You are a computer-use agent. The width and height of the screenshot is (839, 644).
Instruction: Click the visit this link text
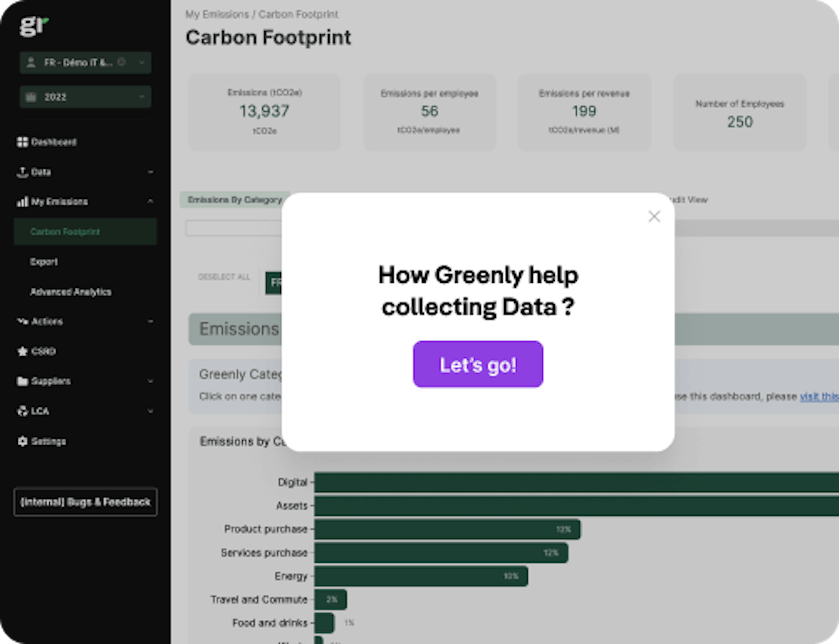[819, 396]
